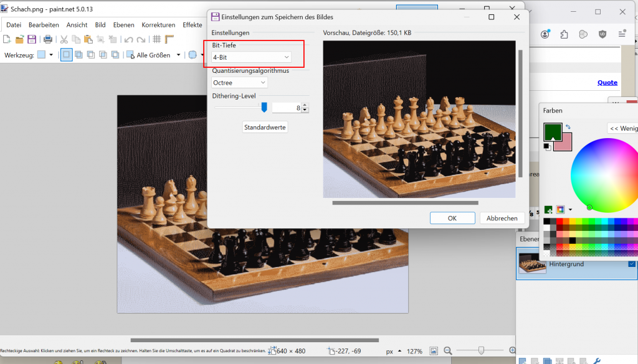
Task: Click the add color to palette icon
Action: tap(549, 210)
